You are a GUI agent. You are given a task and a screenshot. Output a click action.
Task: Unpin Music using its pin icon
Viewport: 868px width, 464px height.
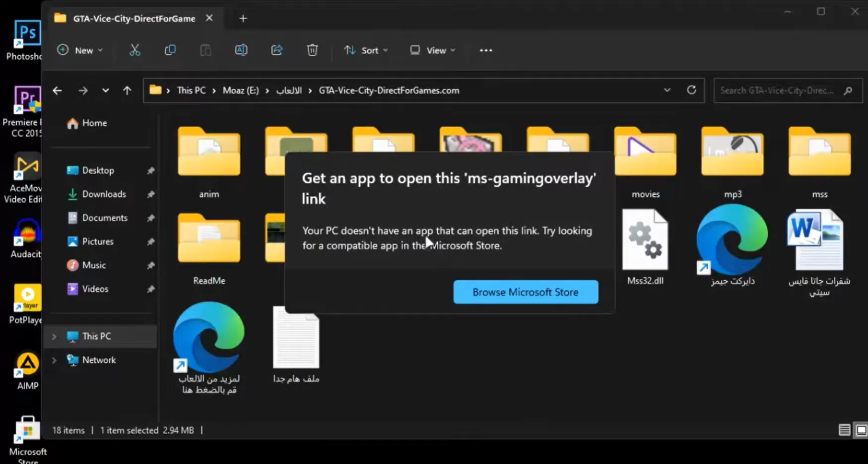coord(151,265)
